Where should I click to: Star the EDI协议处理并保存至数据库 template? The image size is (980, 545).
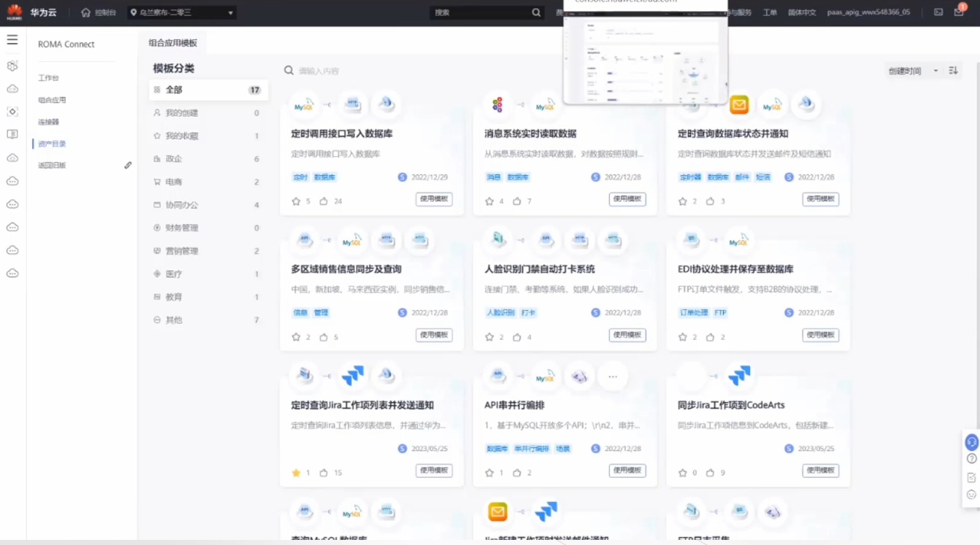click(x=683, y=337)
